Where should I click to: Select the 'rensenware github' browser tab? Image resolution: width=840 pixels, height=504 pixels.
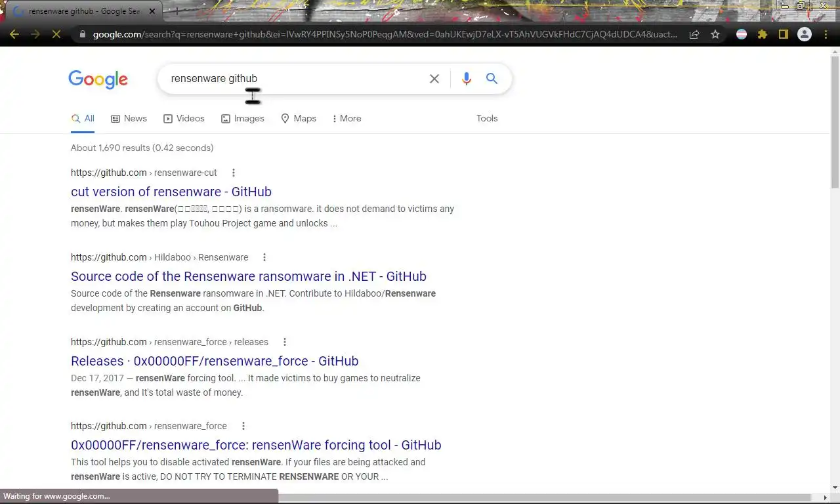click(x=84, y=11)
